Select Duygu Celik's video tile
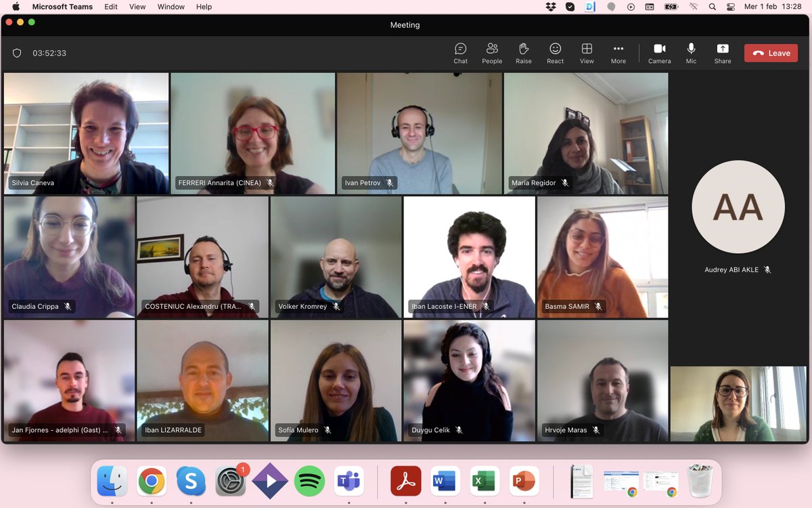 tap(470, 381)
